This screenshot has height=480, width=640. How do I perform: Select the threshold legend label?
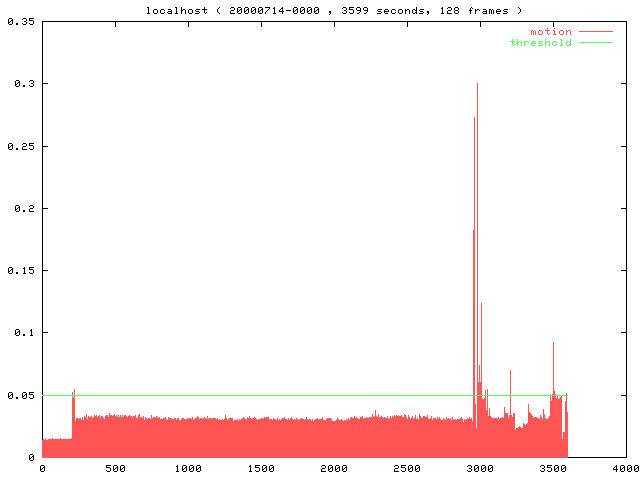click(x=540, y=43)
